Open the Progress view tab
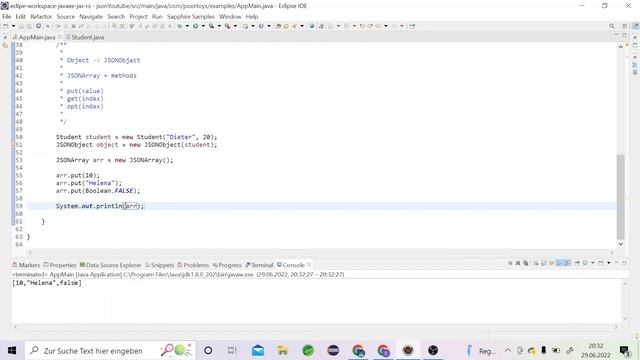 227,265
